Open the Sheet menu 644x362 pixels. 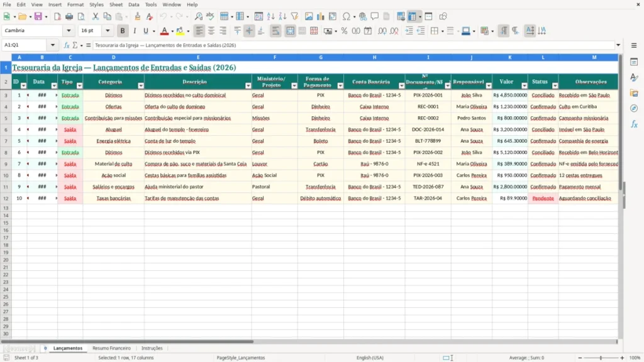pos(116,4)
